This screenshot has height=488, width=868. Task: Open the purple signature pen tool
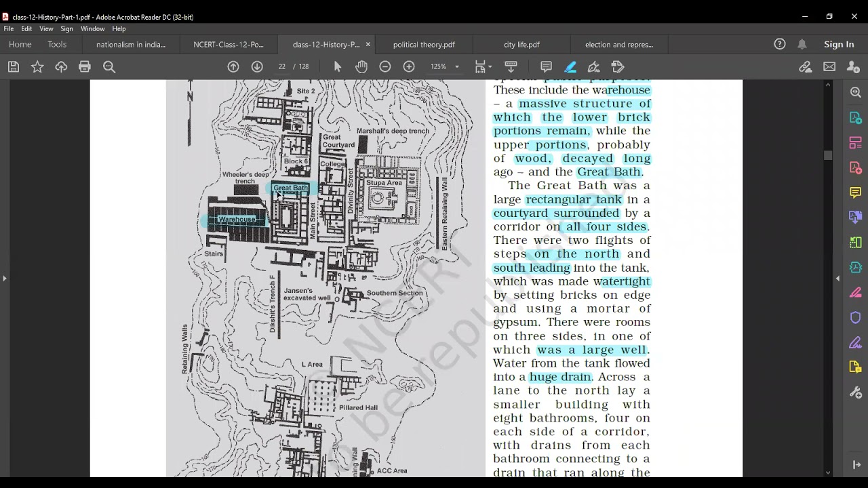click(x=856, y=342)
